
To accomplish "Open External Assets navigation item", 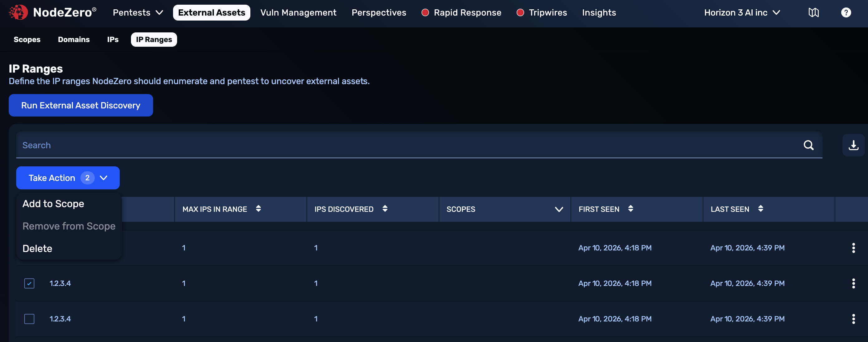I will pyautogui.click(x=212, y=12).
